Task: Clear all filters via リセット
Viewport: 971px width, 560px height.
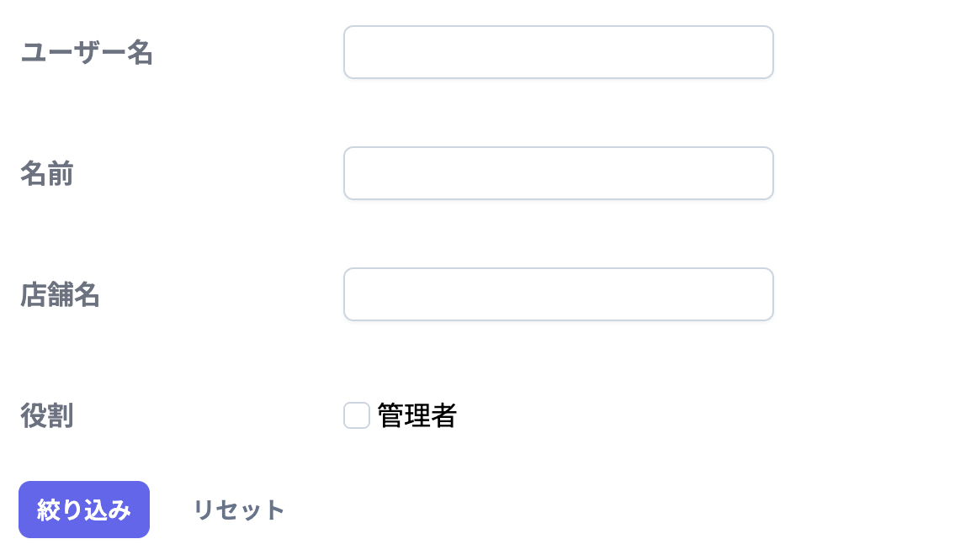Action: pos(238,510)
